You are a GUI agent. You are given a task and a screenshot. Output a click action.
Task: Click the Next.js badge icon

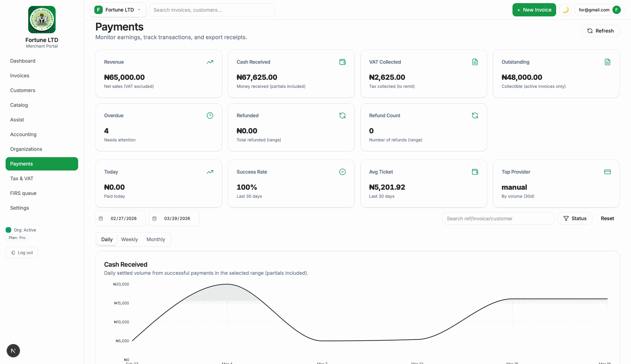point(13,351)
